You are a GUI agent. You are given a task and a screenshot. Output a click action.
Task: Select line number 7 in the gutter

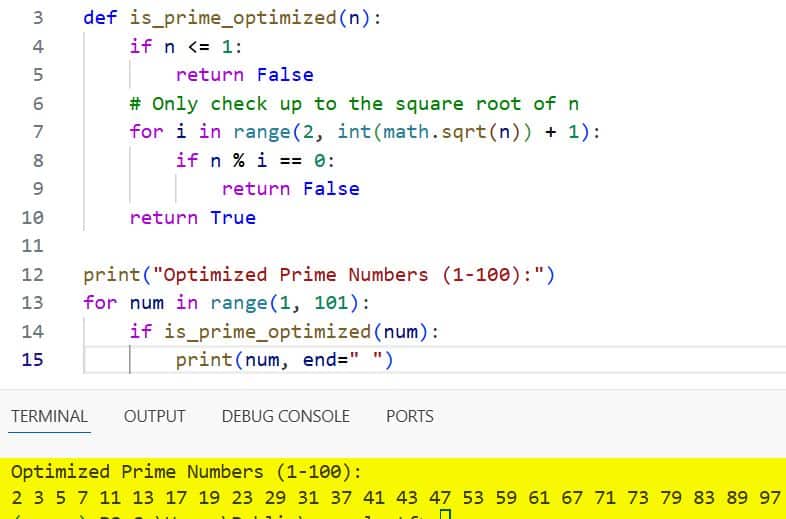click(x=38, y=131)
